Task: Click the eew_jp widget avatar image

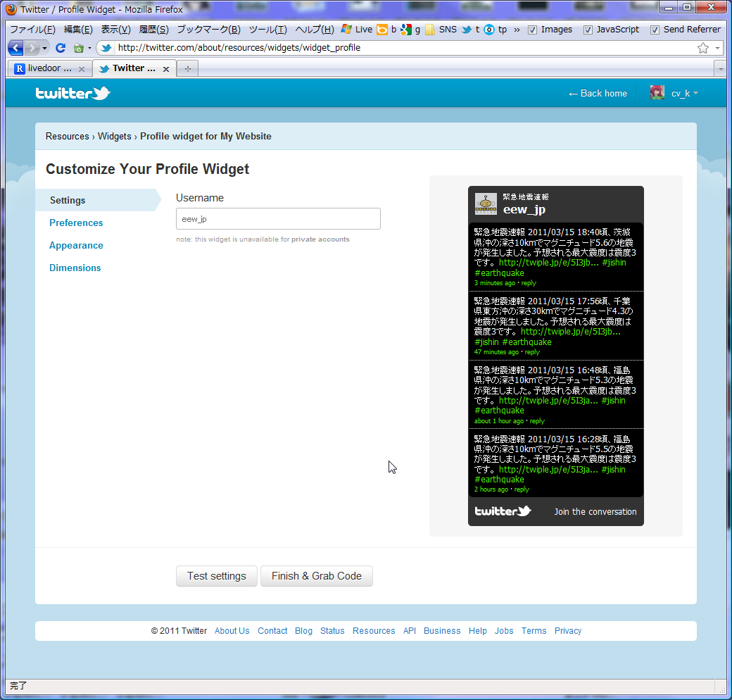Action: click(486, 204)
